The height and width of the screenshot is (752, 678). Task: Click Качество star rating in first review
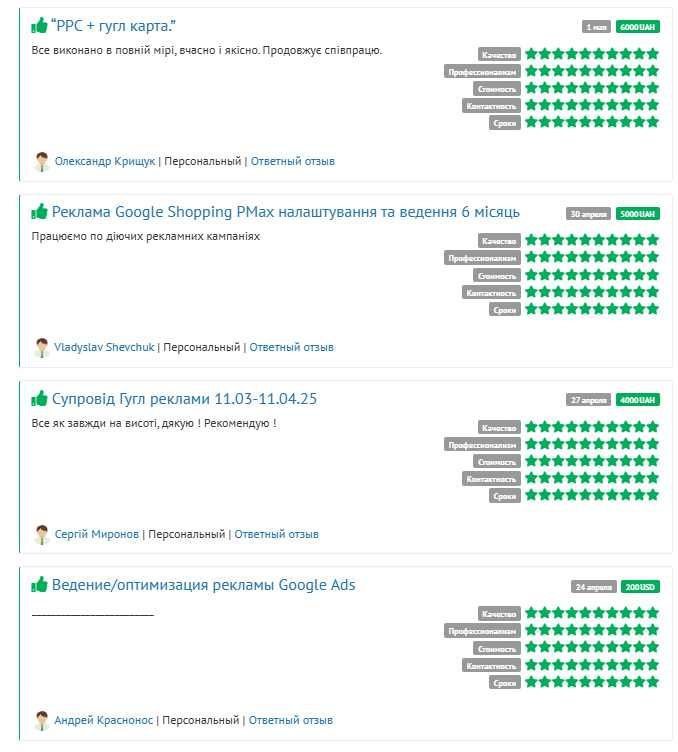pyautogui.click(x=592, y=54)
